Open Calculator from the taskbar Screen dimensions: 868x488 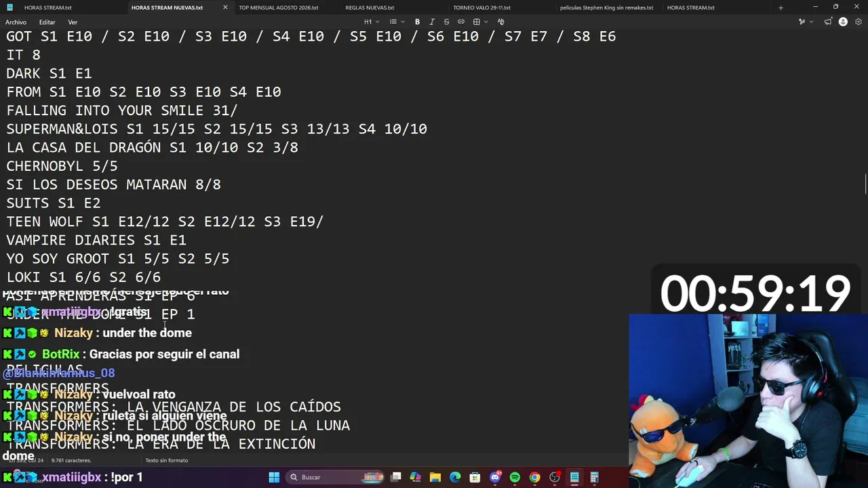[x=594, y=477]
